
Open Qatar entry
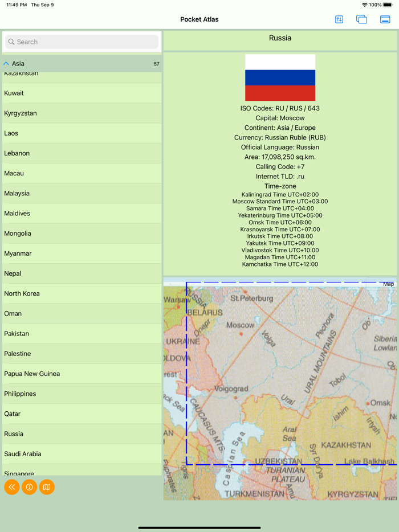click(82, 414)
